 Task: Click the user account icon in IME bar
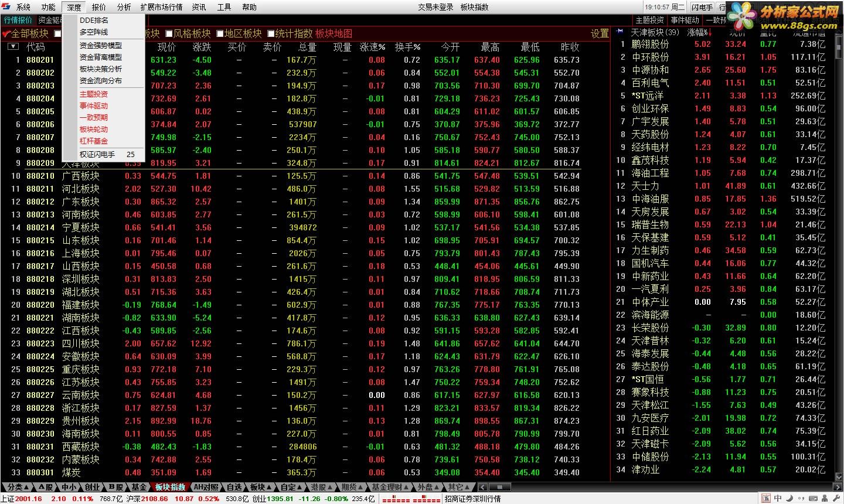click(825, 498)
